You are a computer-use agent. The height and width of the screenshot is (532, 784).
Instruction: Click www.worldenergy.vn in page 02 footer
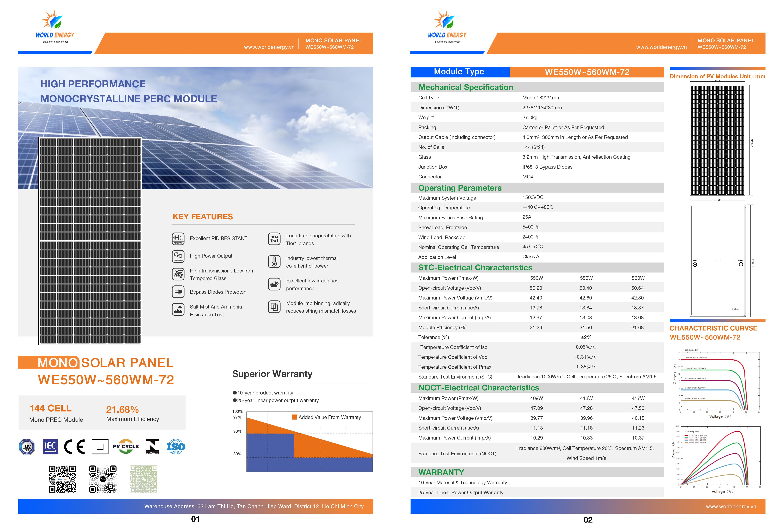731,506
